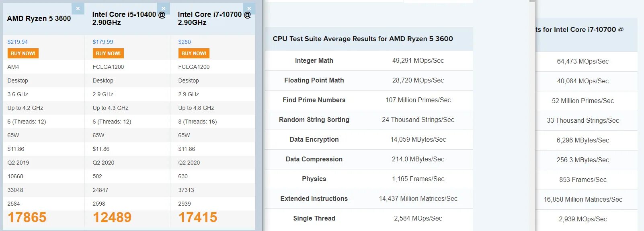Select the 12489 score for Core i5-10400
Image resolution: width=644 pixels, height=231 pixels.
point(112,218)
